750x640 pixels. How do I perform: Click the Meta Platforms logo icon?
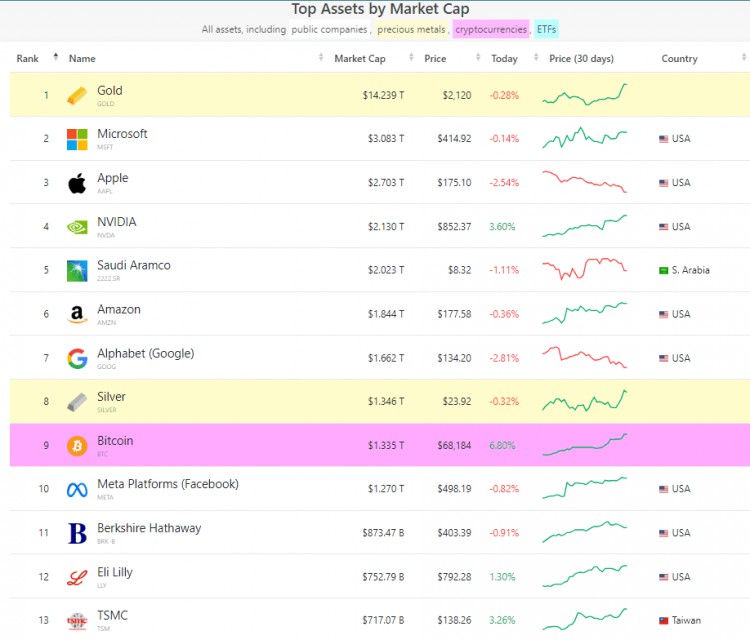(x=77, y=490)
